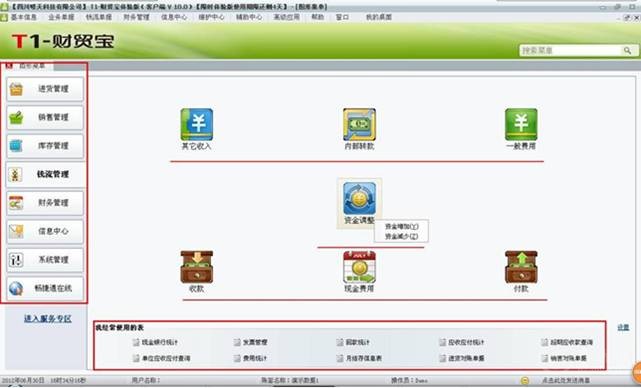The height and width of the screenshot is (388, 641).
Task: Open the 其它收入 (other income) icon
Action: [197, 125]
